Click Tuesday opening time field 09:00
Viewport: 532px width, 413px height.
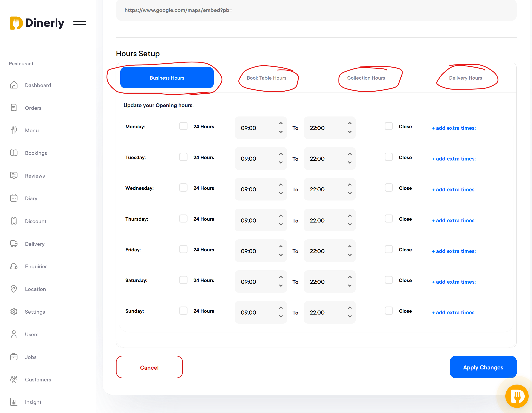[x=261, y=158]
